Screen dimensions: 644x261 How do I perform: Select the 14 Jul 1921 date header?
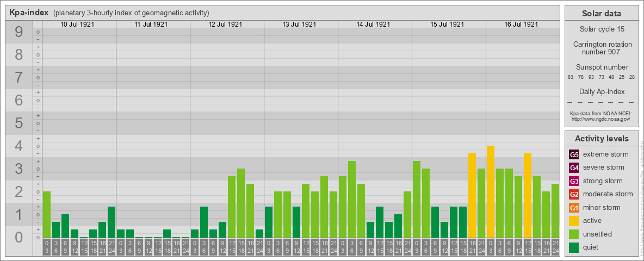[373, 24]
